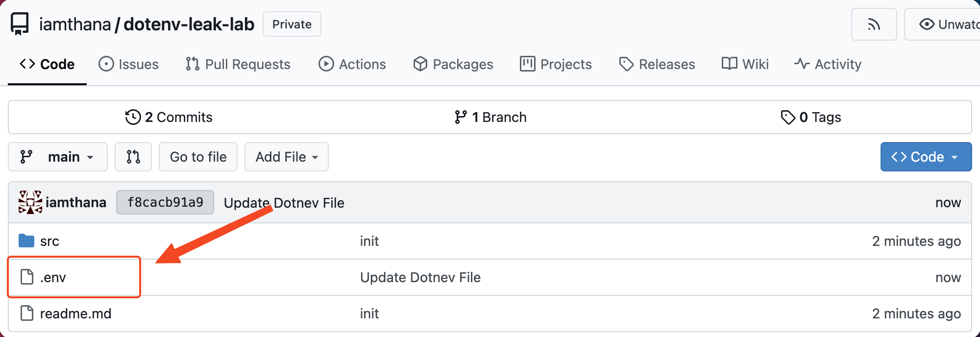Switch to the Issues tab

(129, 64)
